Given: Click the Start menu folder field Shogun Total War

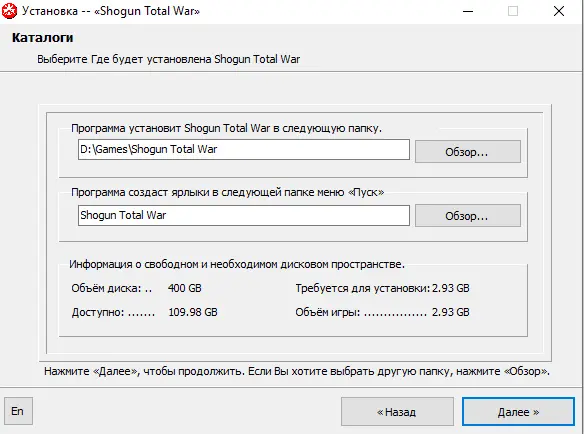Looking at the screenshot, I should click(244, 215).
